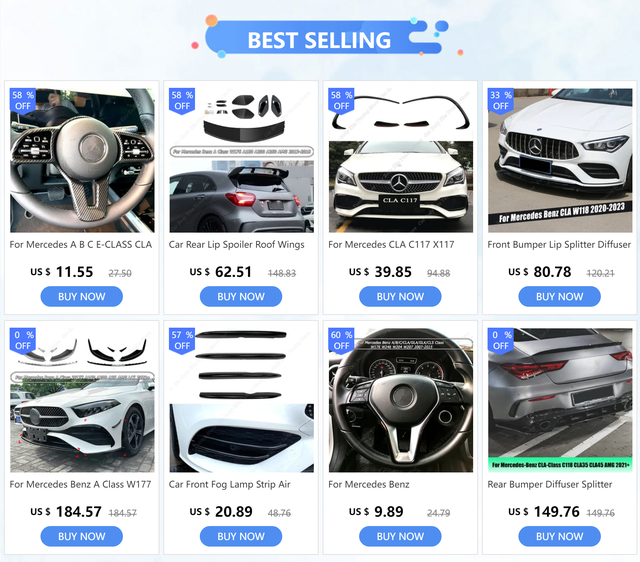Open the rear bumper diffuser splitter image
The height and width of the screenshot is (562, 640).
coord(560,400)
